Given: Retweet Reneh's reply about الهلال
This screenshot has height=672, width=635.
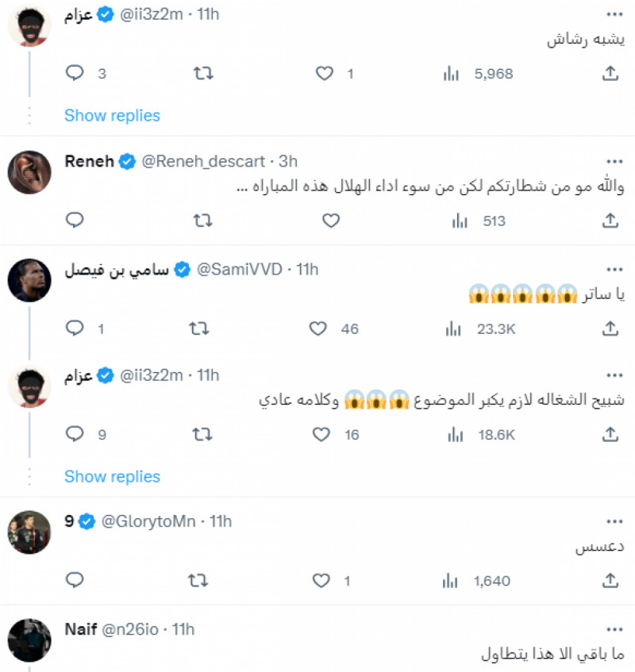Looking at the screenshot, I should (x=202, y=221).
